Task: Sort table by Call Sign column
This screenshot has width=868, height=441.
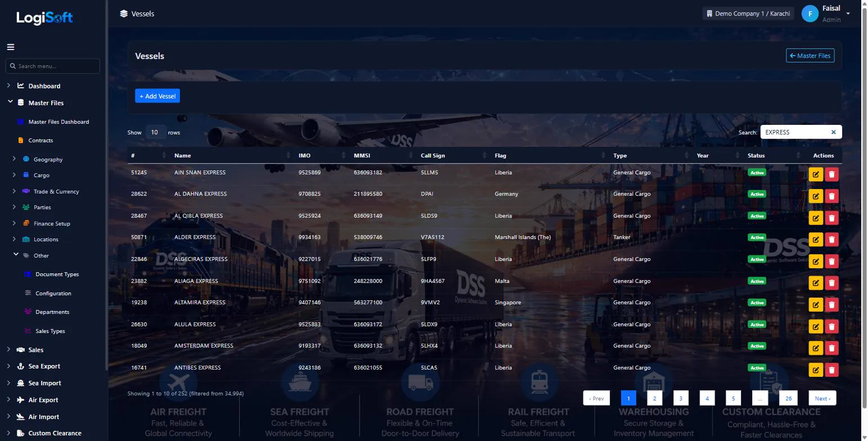Action: pos(453,155)
